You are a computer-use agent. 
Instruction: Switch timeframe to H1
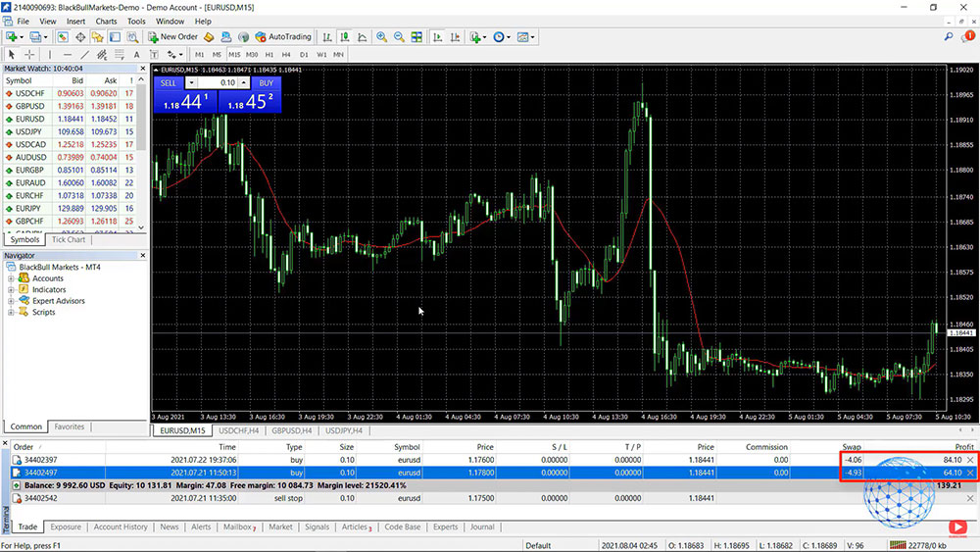(x=269, y=54)
